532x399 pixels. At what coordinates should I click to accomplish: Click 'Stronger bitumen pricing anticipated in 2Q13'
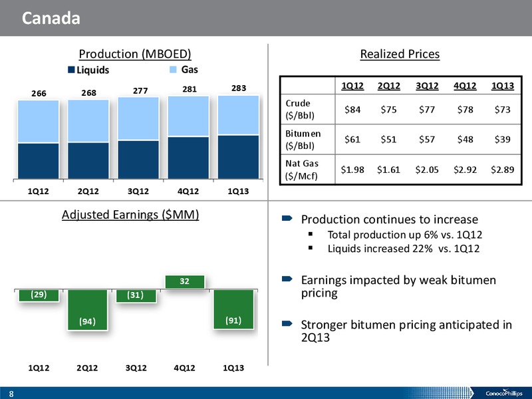coord(406,331)
